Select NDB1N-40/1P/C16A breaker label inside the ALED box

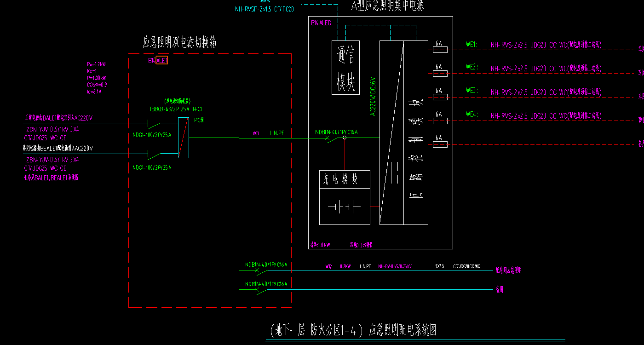point(336,132)
